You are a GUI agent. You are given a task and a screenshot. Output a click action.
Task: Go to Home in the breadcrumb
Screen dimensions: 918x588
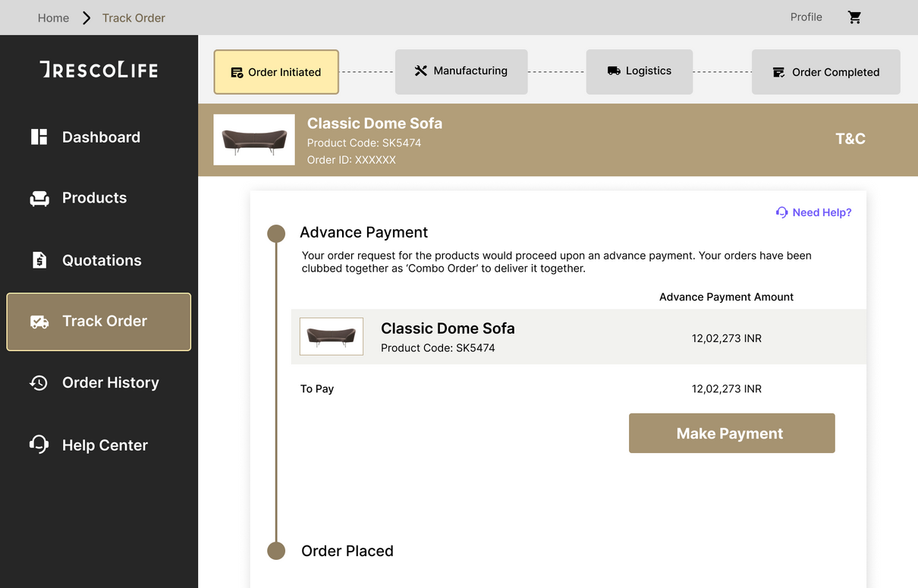pyautogui.click(x=53, y=18)
